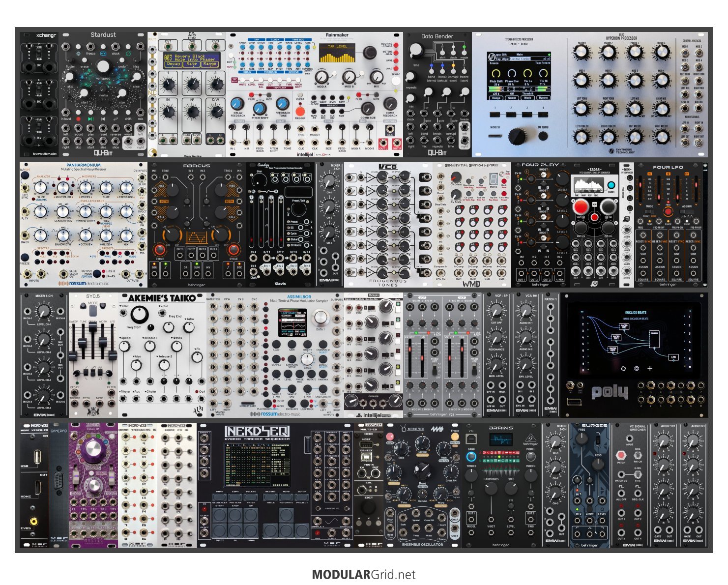Click the gear settings icon on Poly screen
The image size is (728, 585).
click(x=637, y=368)
